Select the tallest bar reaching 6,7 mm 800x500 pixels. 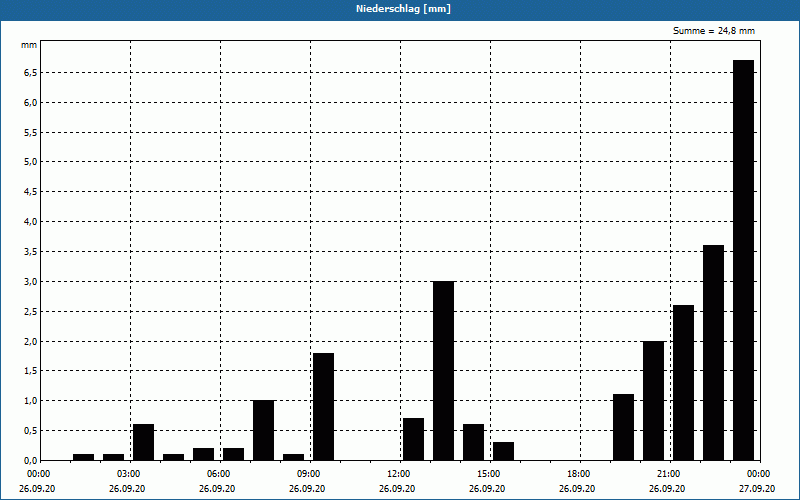(743, 260)
